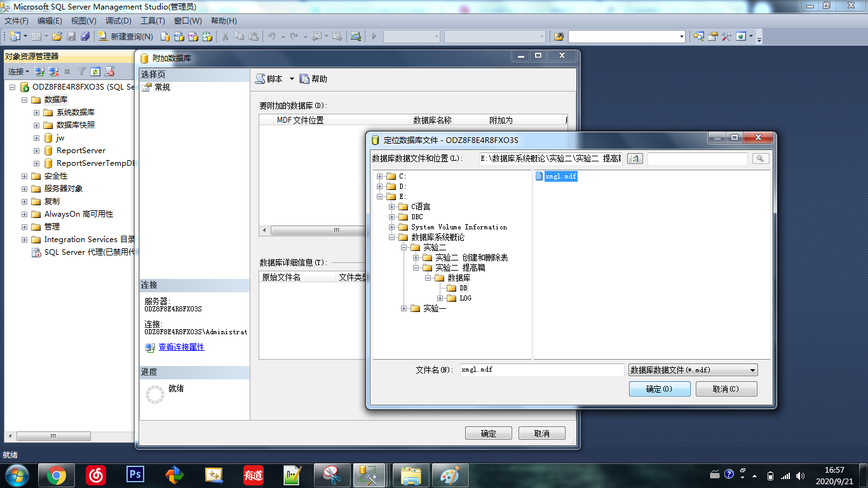
Task: Open the 工具(T) menu
Action: pyautogui.click(x=153, y=21)
